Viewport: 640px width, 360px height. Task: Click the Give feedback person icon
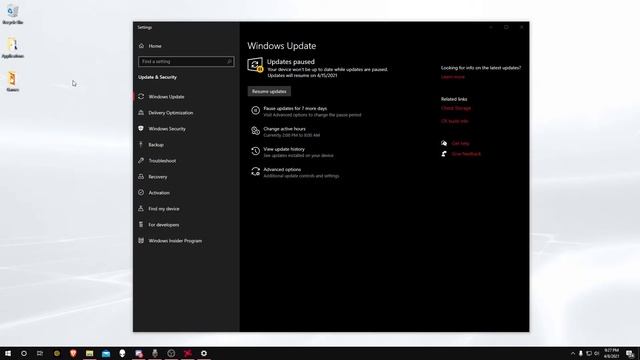[x=444, y=154]
